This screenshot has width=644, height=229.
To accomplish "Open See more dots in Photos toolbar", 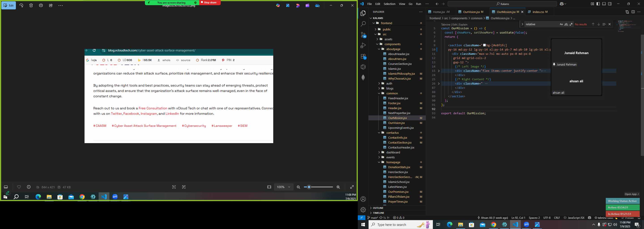I will pos(61,6).
